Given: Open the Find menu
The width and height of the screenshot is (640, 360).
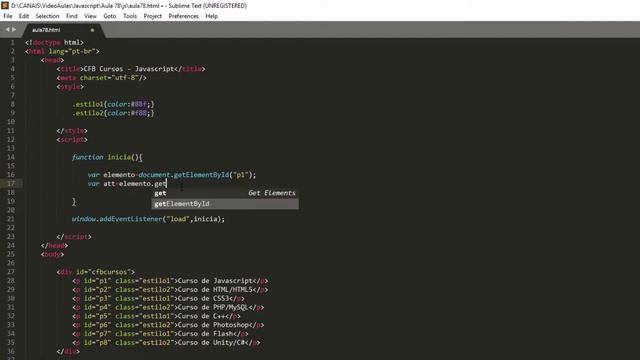Looking at the screenshot, I should [x=72, y=16].
